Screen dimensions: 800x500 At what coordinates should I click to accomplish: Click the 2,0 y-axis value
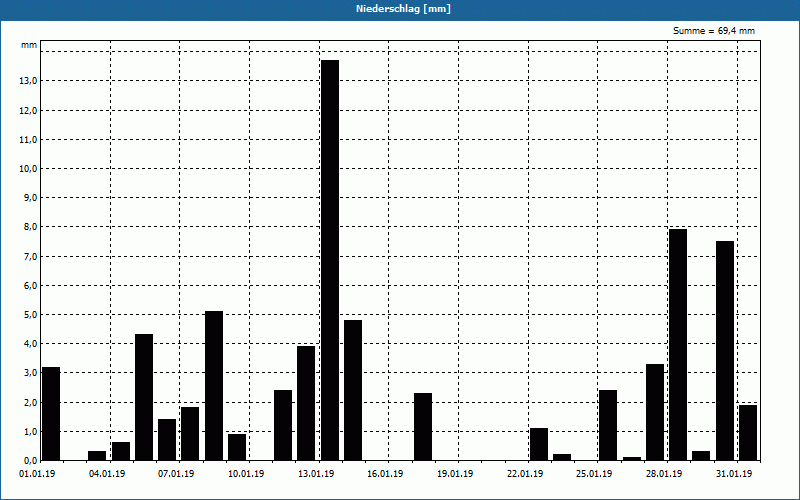pyautogui.click(x=30, y=402)
